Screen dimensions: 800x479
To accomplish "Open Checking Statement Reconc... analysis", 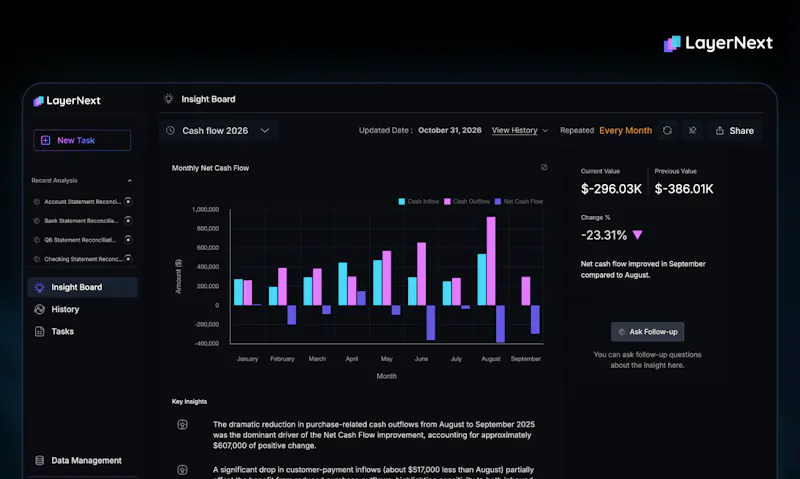I will coord(82,259).
